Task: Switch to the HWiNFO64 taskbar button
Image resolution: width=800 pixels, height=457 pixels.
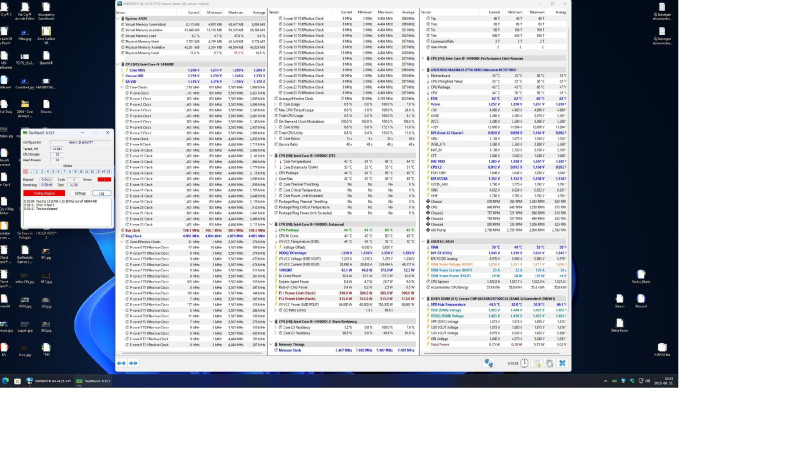Action: click(x=49, y=381)
